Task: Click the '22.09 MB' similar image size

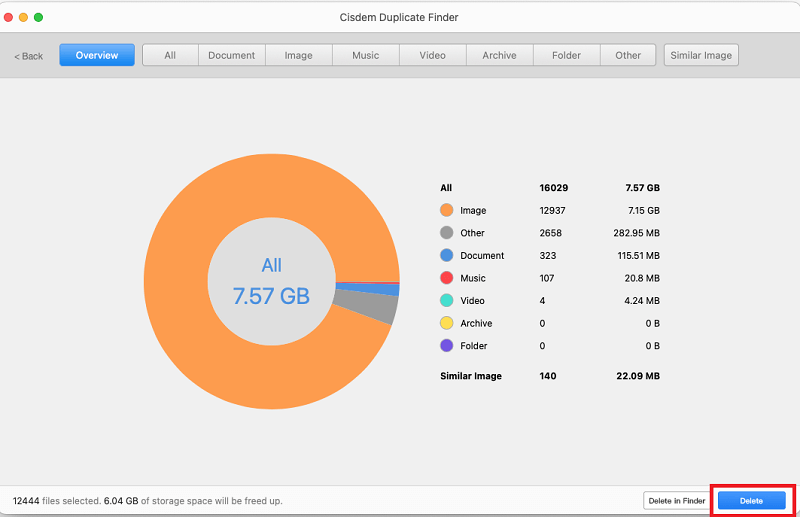Action: click(x=638, y=376)
